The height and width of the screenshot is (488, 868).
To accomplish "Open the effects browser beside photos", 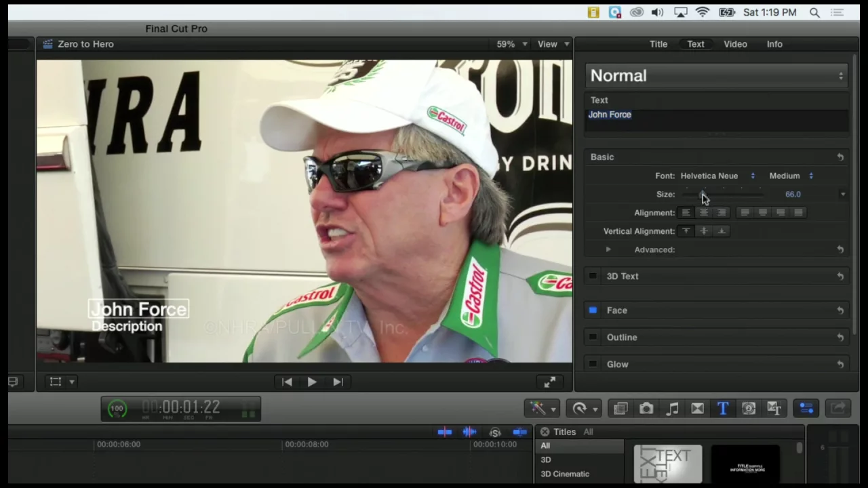I will tap(620, 408).
